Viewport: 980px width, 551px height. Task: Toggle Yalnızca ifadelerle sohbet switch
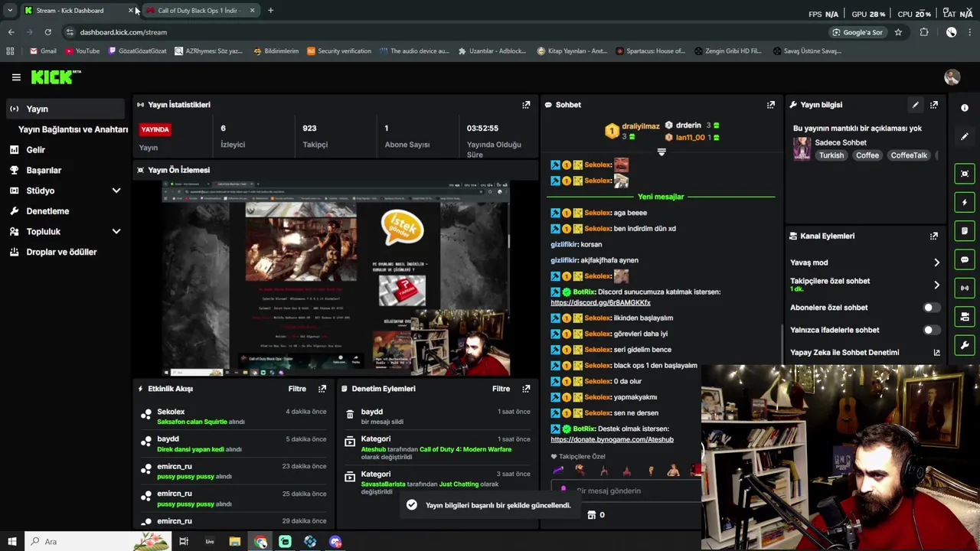coord(931,330)
